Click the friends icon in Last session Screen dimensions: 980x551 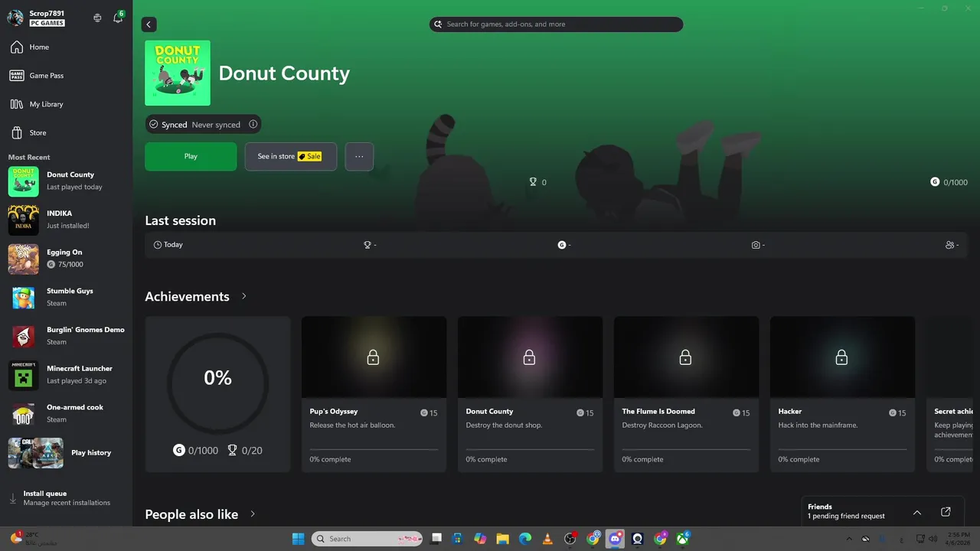click(949, 245)
